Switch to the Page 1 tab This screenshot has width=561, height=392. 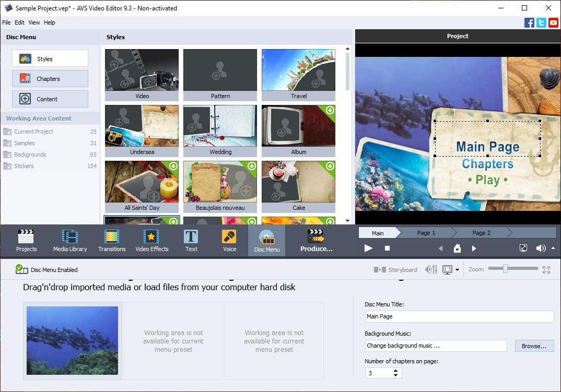[x=426, y=233]
